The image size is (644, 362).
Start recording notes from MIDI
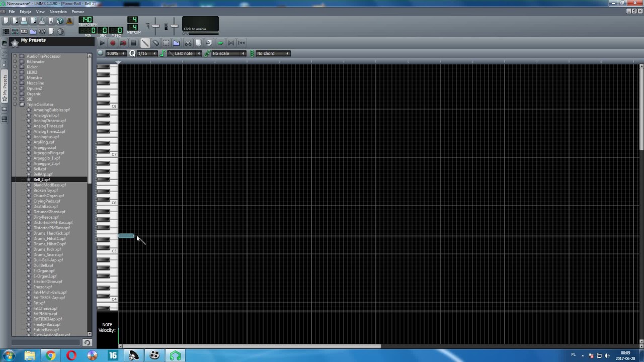click(x=113, y=43)
